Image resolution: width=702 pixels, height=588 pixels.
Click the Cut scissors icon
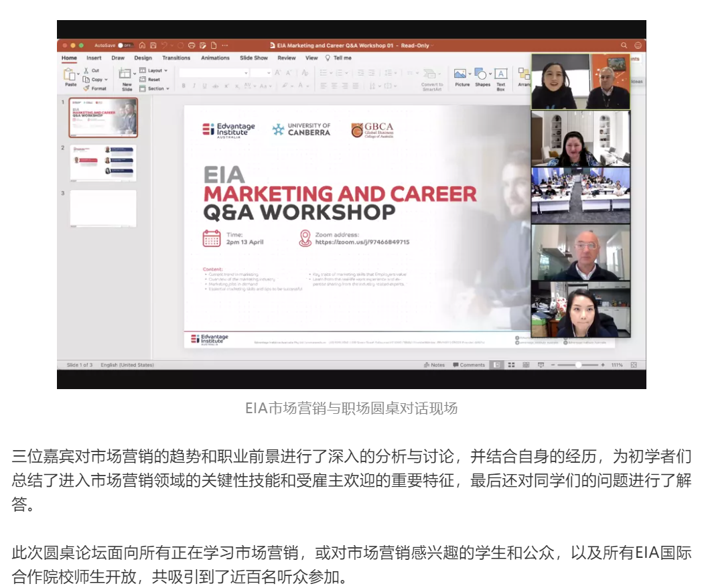coord(86,70)
